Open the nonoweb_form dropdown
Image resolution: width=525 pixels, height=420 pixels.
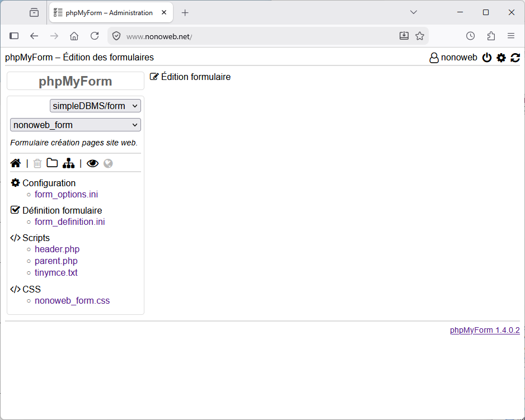tap(76, 125)
